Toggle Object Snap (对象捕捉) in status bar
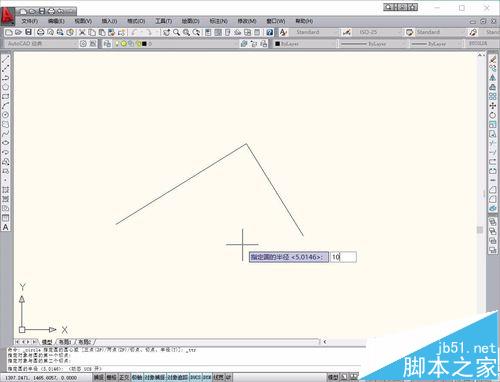 point(155,377)
